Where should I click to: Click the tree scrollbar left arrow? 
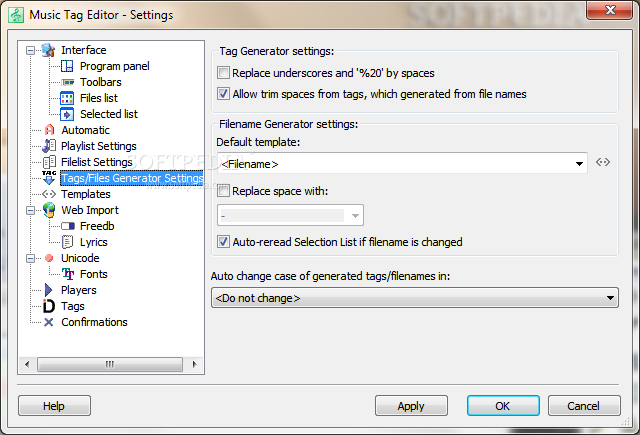click(x=27, y=364)
